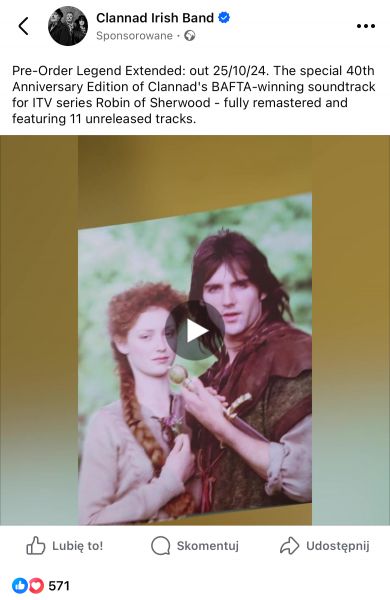Image resolution: width=390 pixels, height=600 pixels.
Task: Click the globe public visibility icon
Action: pyautogui.click(x=190, y=36)
